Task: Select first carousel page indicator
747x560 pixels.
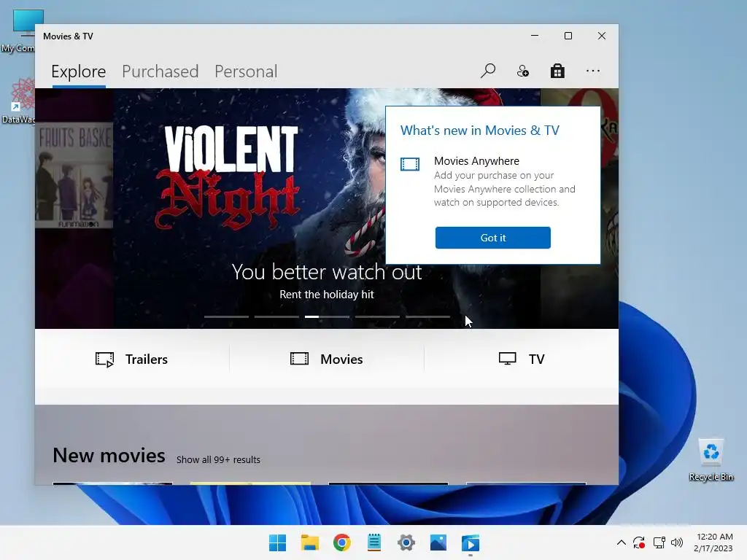Action: 226,316
